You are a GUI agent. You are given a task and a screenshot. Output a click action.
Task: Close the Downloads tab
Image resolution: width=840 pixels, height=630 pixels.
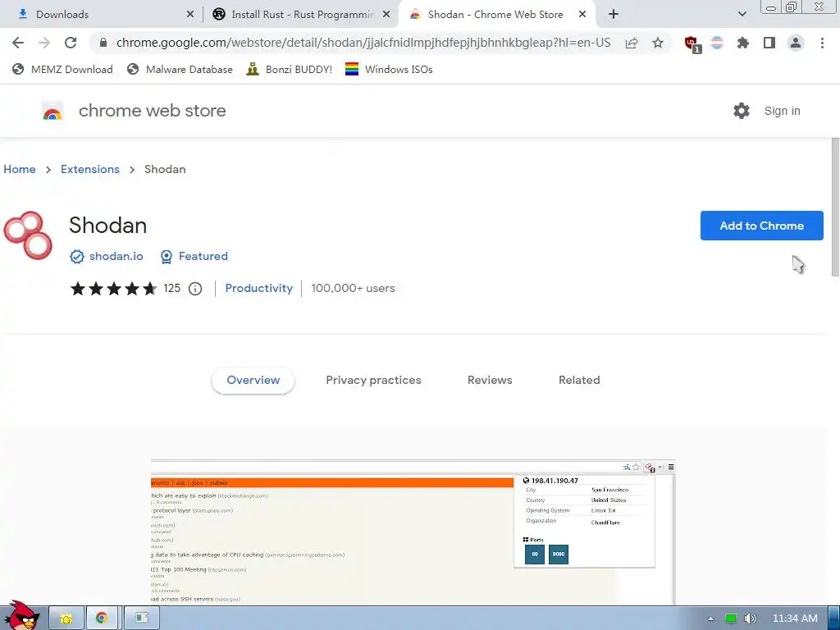[190, 15]
